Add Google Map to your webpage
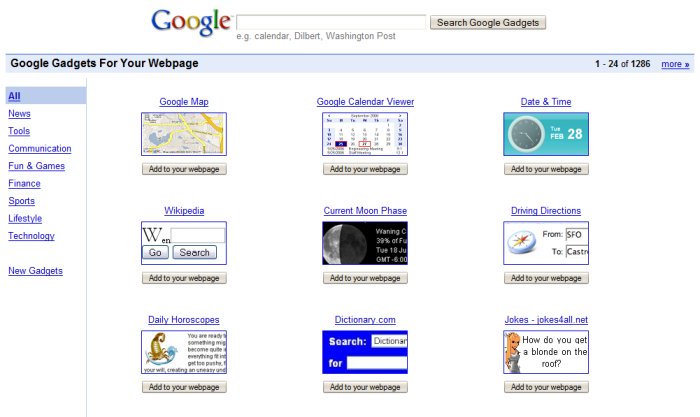 click(184, 169)
